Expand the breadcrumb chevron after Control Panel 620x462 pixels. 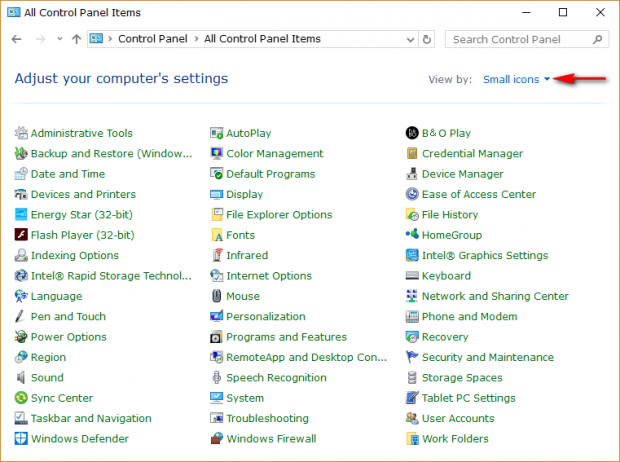pos(196,39)
